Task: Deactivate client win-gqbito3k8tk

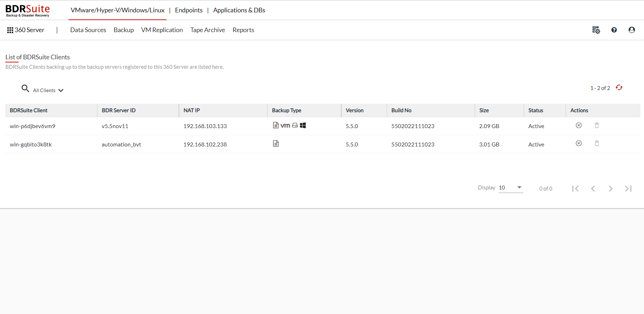Action: (579, 143)
